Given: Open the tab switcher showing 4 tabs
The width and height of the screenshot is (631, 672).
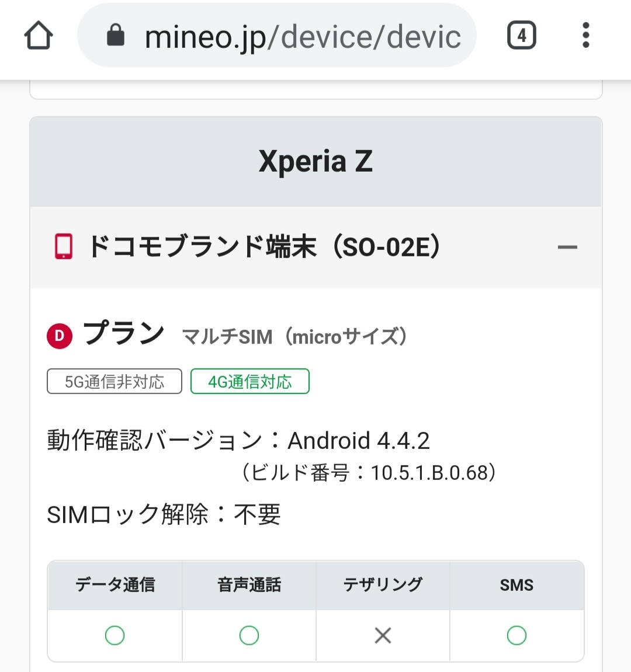Looking at the screenshot, I should point(521,36).
